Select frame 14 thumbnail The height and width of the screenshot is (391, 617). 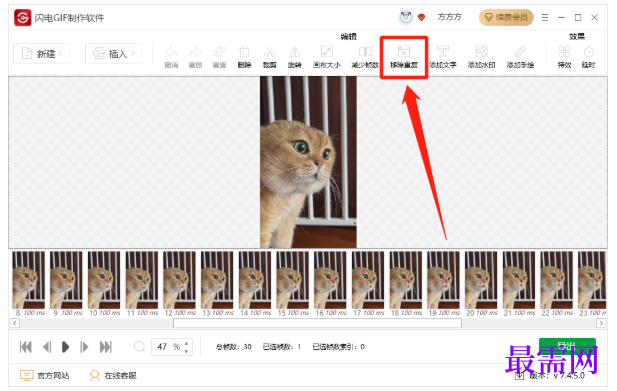coord(255,280)
